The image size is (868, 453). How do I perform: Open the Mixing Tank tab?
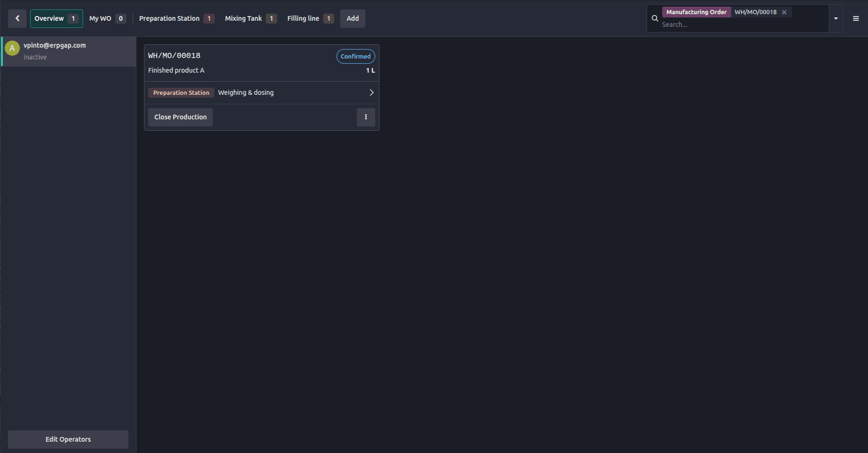(251, 18)
